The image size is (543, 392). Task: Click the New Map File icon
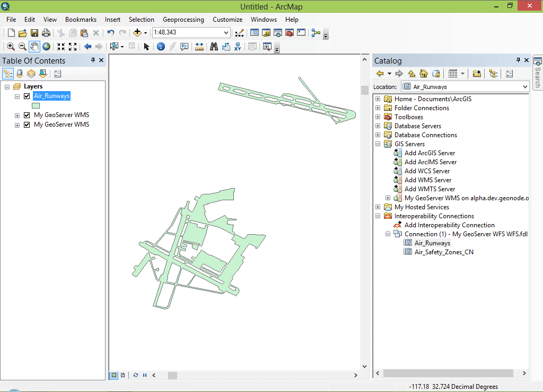(11, 32)
